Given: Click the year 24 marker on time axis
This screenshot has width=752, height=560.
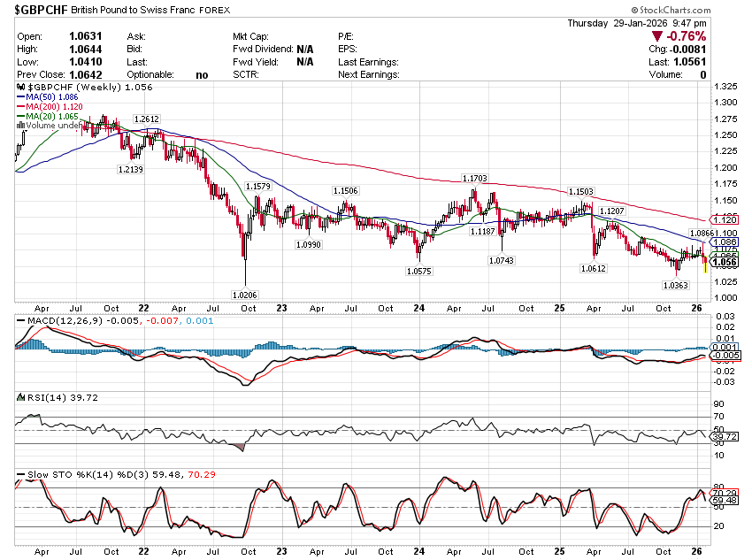Looking at the screenshot, I should [419, 309].
